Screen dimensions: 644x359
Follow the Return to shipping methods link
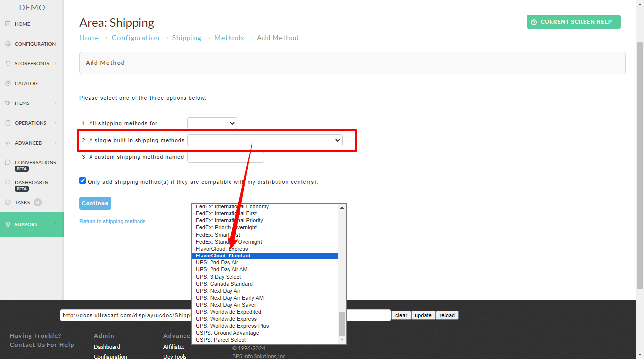pos(112,221)
